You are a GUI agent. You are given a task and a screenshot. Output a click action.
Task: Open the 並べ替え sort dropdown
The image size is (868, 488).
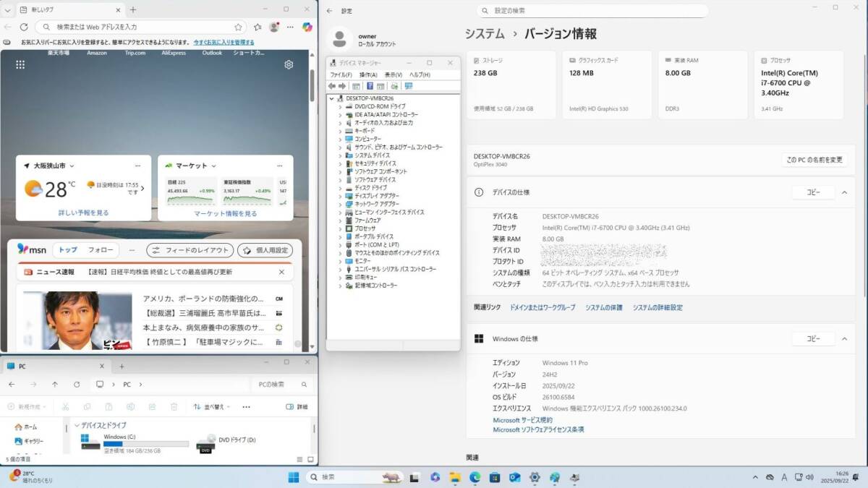213,406
